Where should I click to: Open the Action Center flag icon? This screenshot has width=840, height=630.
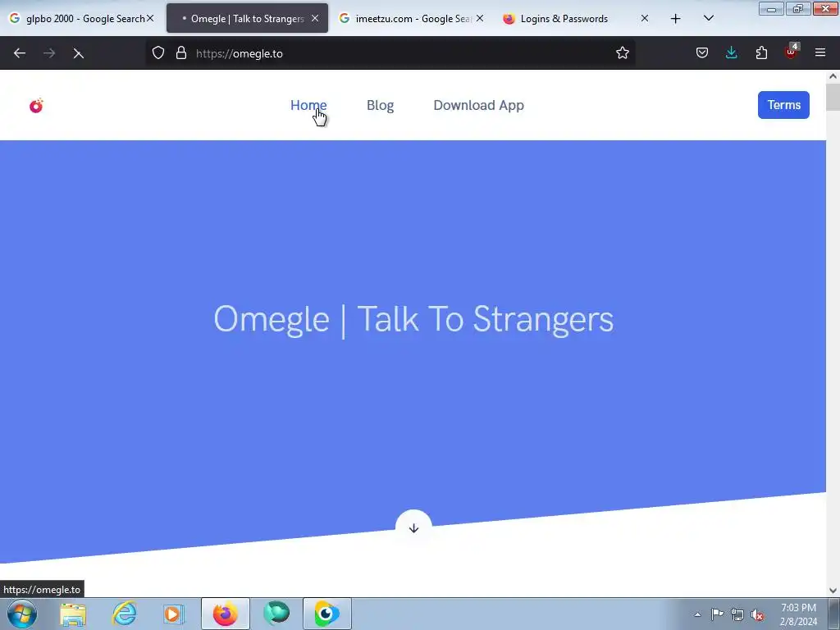point(717,614)
